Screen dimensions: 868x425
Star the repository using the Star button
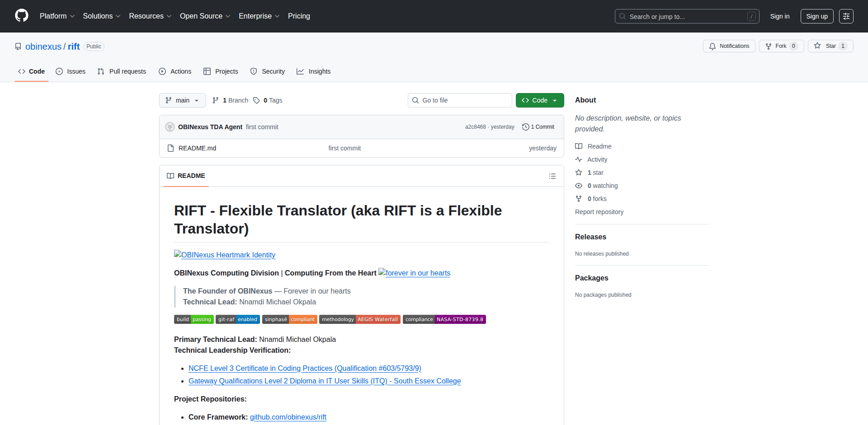point(830,46)
